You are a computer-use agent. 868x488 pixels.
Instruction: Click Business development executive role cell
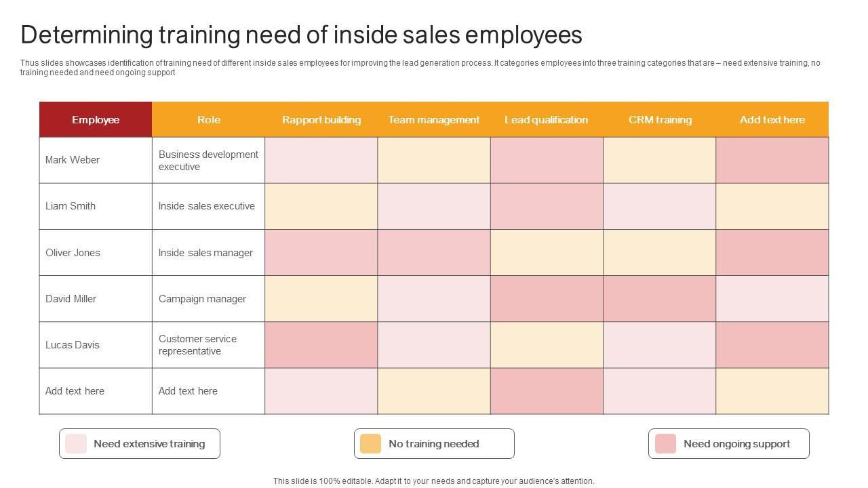pyautogui.click(x=208, y=161)
